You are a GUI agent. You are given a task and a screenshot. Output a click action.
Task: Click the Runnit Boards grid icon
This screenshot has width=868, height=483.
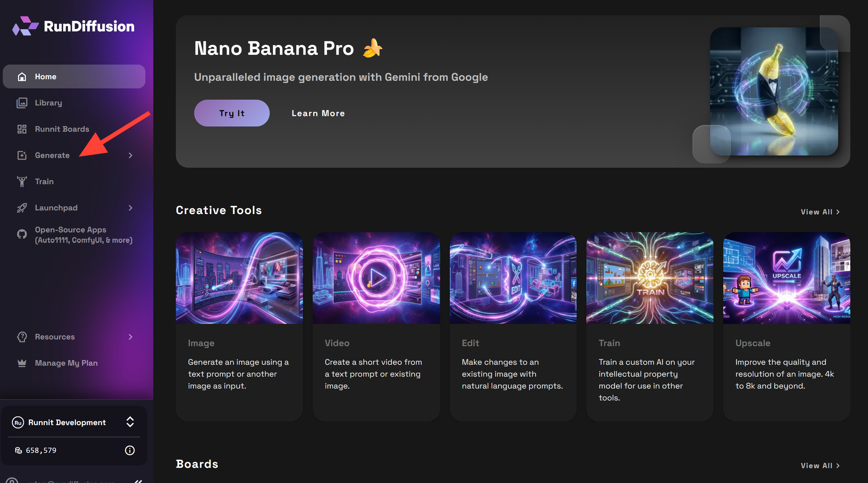point(22,129)
